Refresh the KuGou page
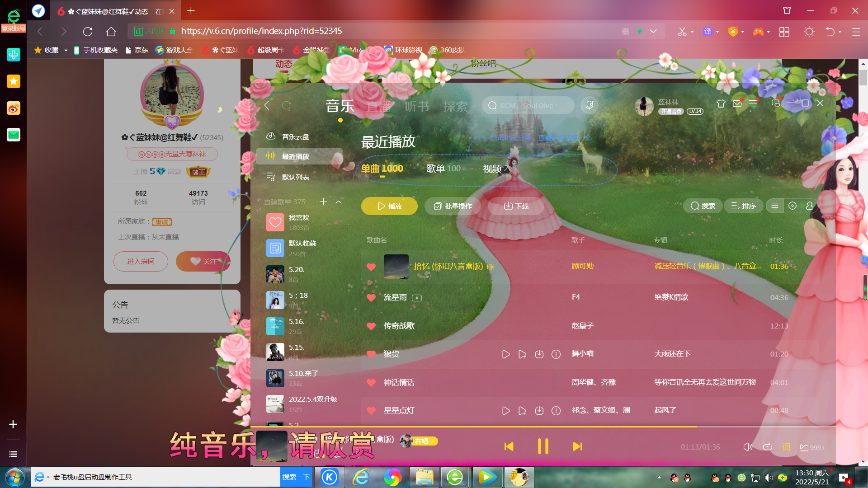The height and width of the screenshot is (488, 868). [287, 106]
